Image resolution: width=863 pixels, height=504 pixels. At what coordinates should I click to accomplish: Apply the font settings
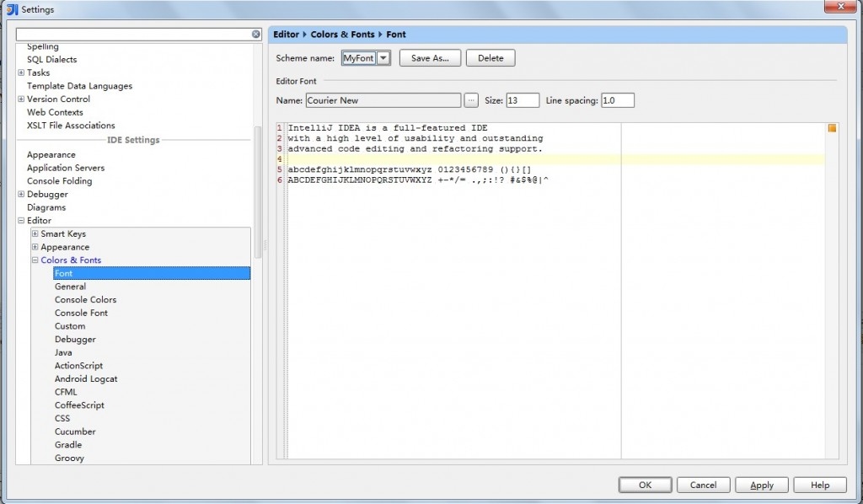(762, 485)
